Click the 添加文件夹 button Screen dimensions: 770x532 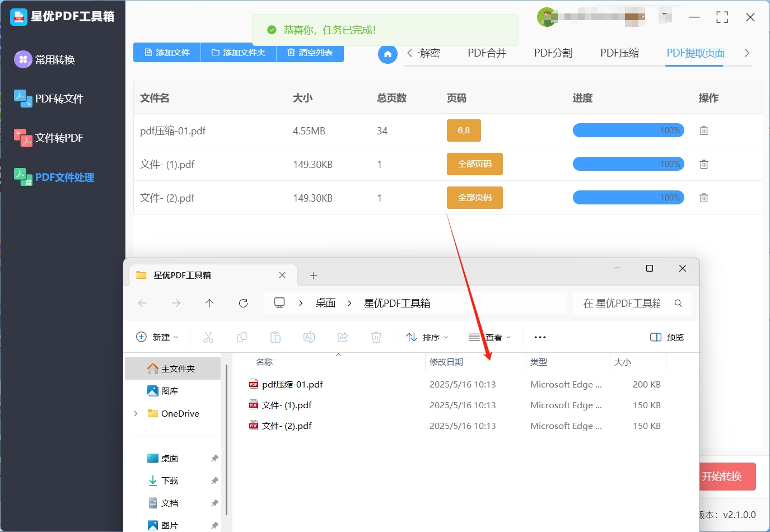pyautogui.click(x=239, y=52)
